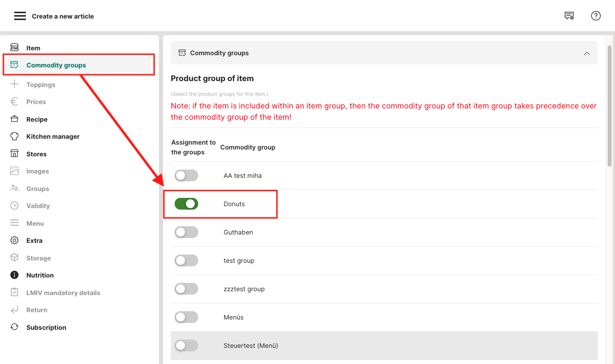Open the help question mark icon
This screenshot has width=615, height=364.
click(595, 16)
